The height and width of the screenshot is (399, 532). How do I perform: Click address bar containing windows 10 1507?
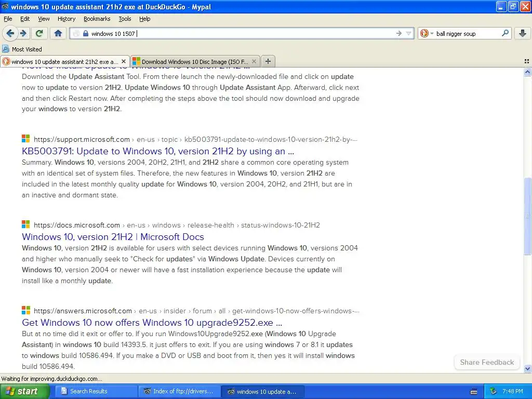click(x=242, y=33)
